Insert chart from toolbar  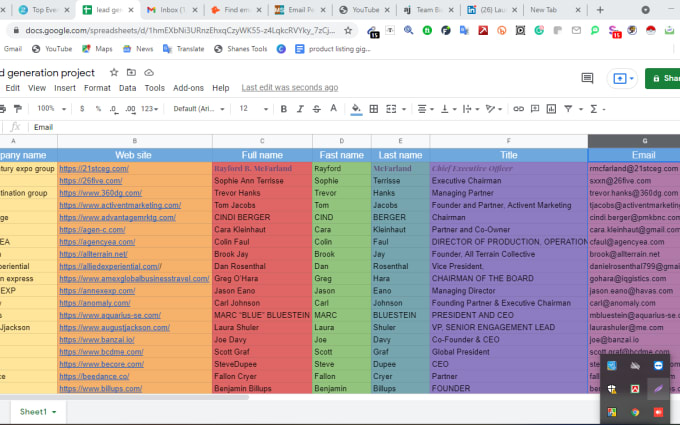[x=551, y=109]
